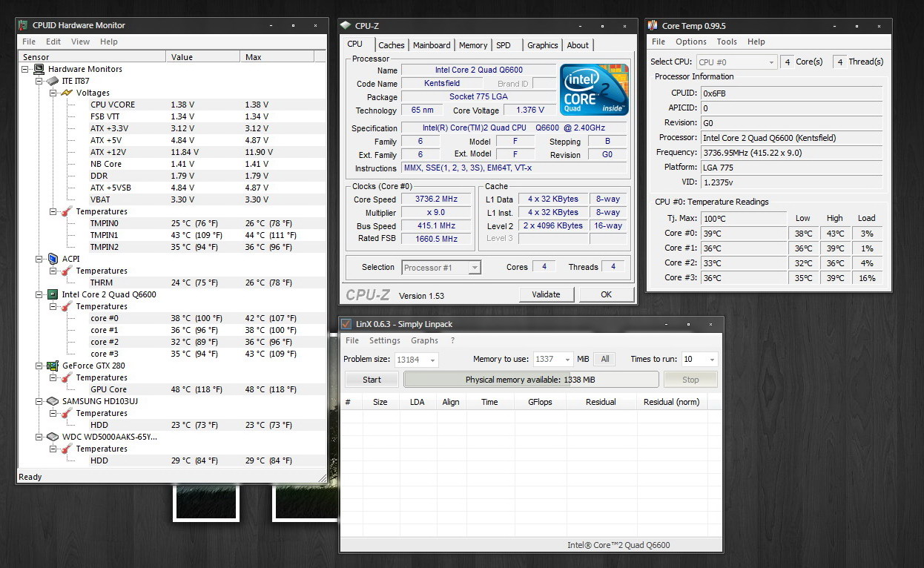Open the ? menu in LinX
The width and height of the screenshot is (924, 568).
point(453,341)
